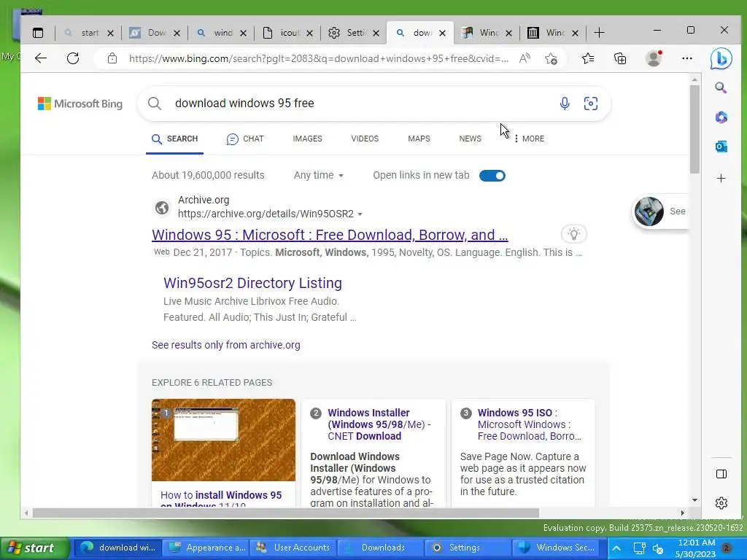Viewport: 747px width, 560px height.
Task: Open the MORE search categories menu
Action: tap(529, 139)
